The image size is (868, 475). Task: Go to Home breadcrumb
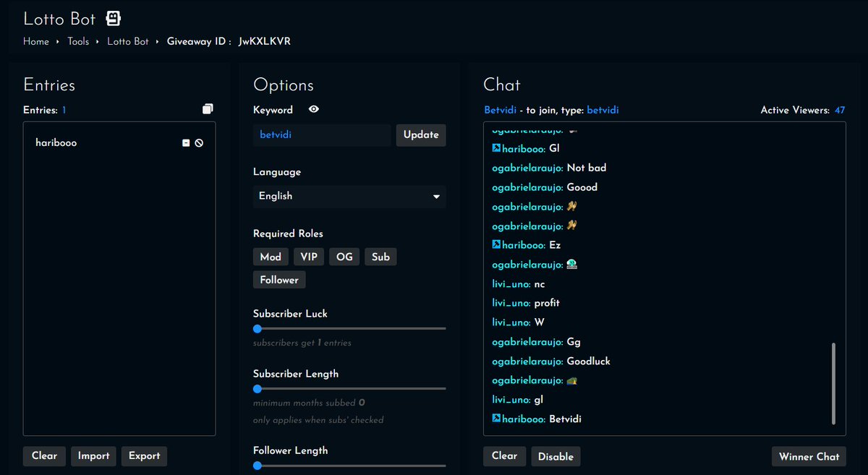(x=36, y=41)
